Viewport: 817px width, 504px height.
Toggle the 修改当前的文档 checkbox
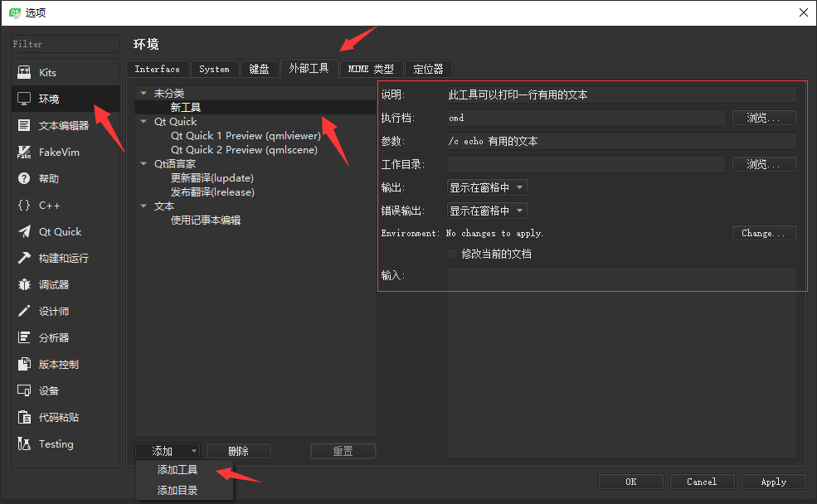[x=452, y=254]
